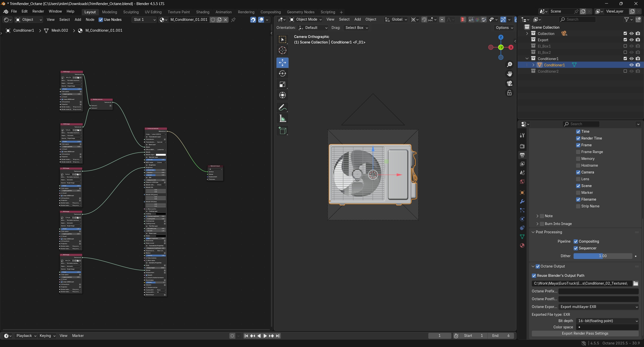
Task: Select the Cursor tool in viewport toolbar
Action: 282,51
